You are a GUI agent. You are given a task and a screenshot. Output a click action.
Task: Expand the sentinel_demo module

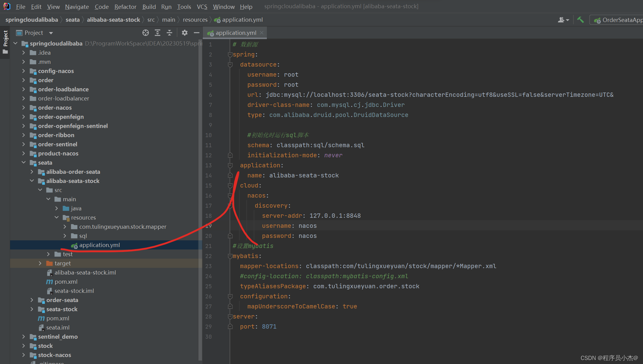(24, 337)
